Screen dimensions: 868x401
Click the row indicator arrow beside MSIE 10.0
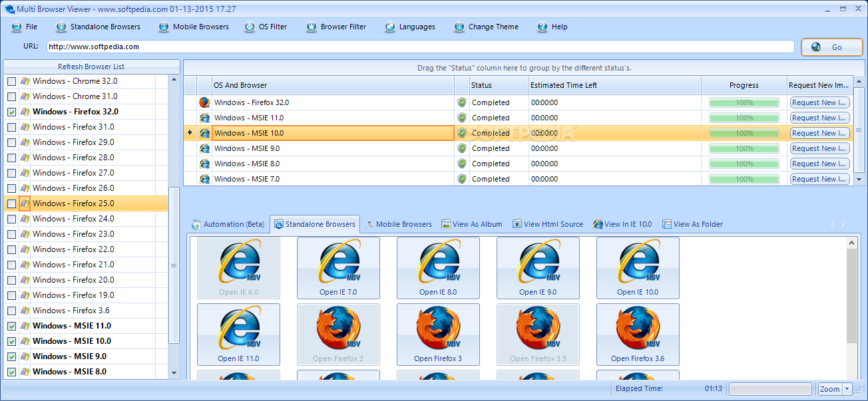190,133
